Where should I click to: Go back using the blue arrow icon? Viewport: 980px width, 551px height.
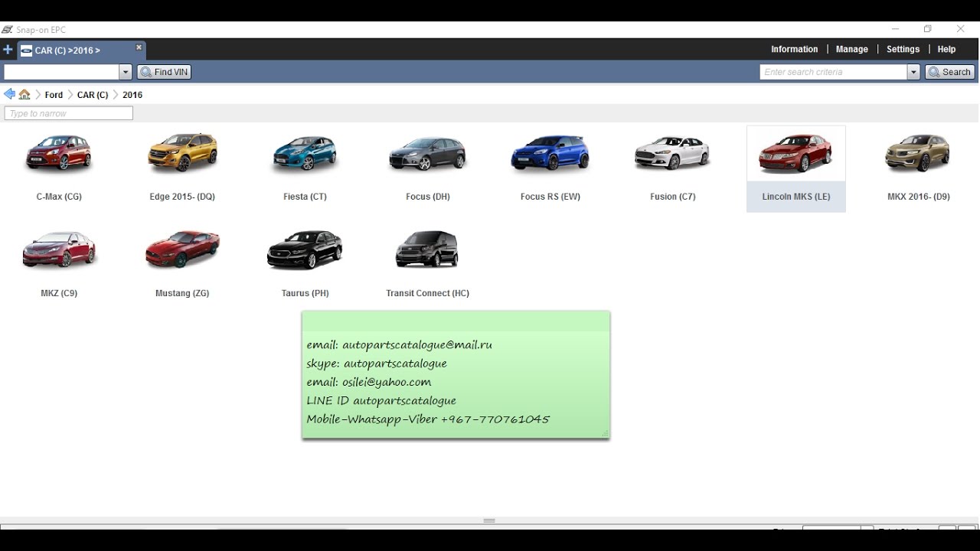coord(9,94)
